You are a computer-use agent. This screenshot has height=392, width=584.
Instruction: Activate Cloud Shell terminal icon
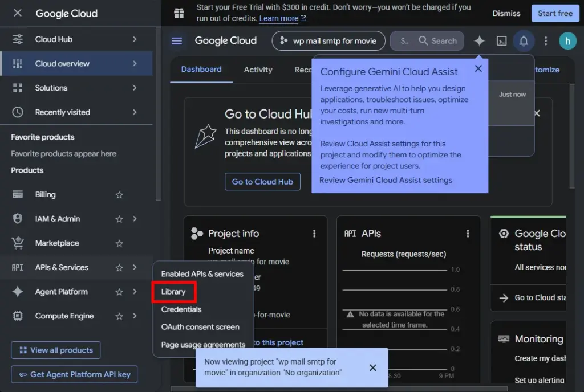pos(502,41)
